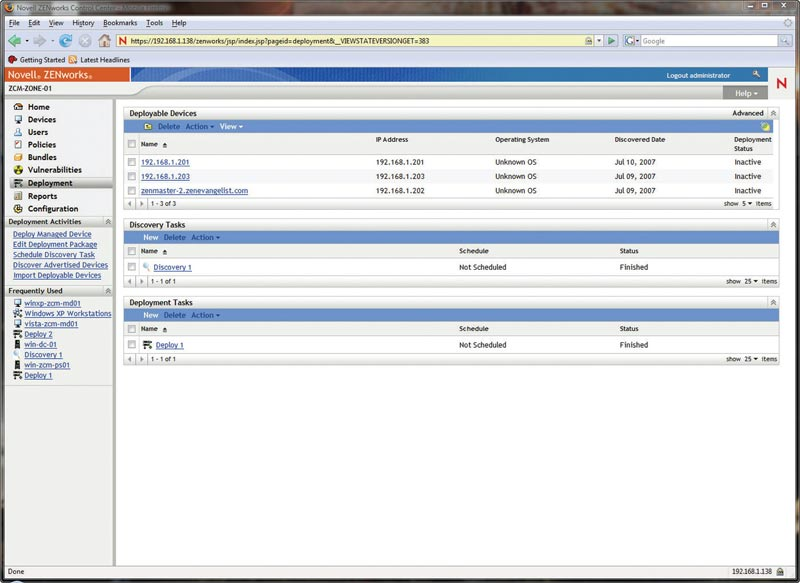Sort Deployable Devices by Name column header
800x583 pixels.
click(x=149, y=144)
